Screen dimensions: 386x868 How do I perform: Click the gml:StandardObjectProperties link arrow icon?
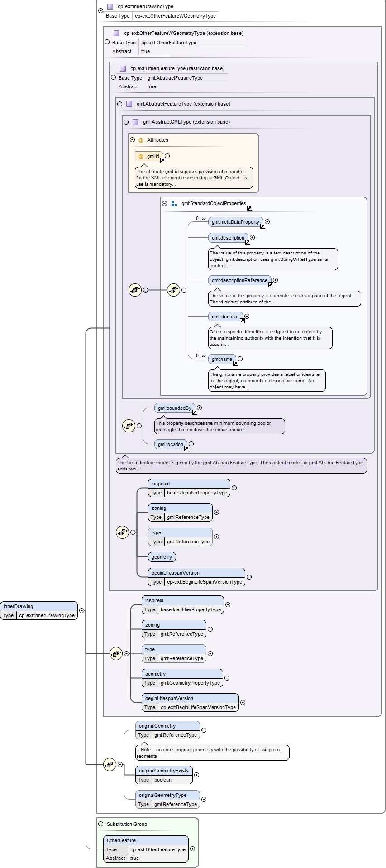249,208
